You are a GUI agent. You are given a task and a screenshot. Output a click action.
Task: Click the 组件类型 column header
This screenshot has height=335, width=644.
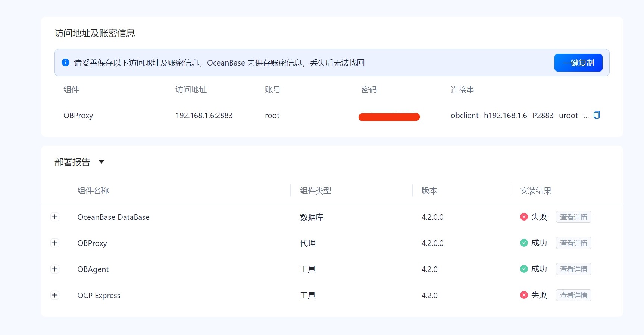click(x=316, y=190)
